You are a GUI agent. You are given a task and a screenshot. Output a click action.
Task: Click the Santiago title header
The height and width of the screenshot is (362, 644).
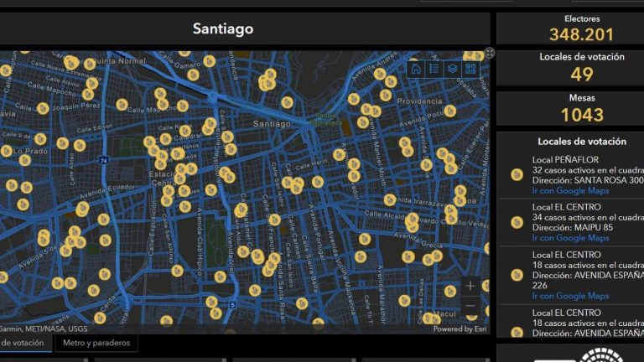223,29
